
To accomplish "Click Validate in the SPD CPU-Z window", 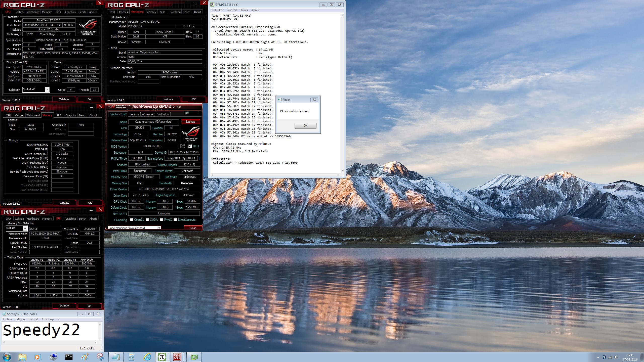I will (64, 306).
